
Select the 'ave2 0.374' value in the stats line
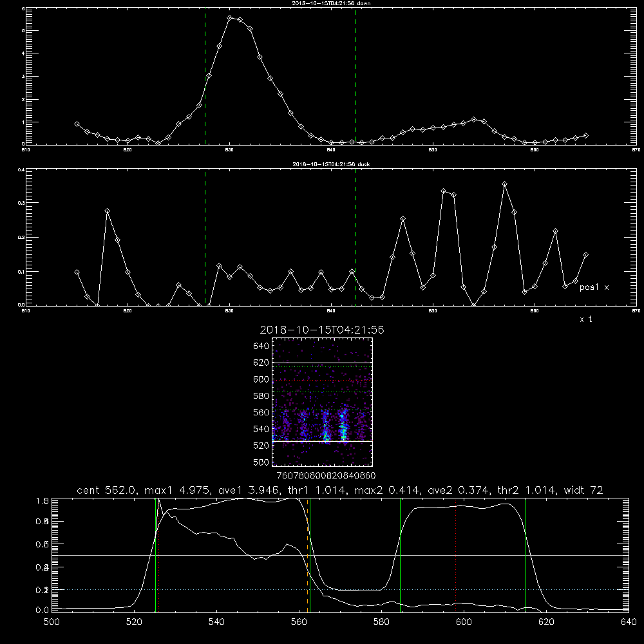coord(457,490)
